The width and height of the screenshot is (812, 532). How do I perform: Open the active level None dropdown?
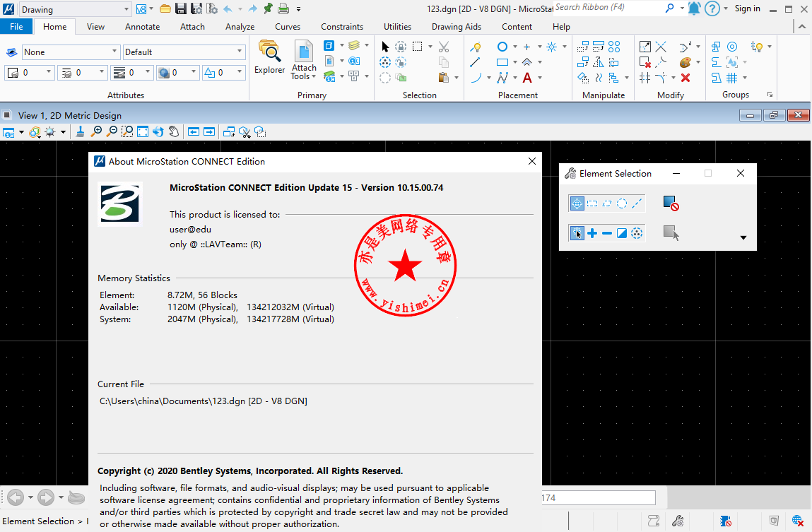[71, 52]
